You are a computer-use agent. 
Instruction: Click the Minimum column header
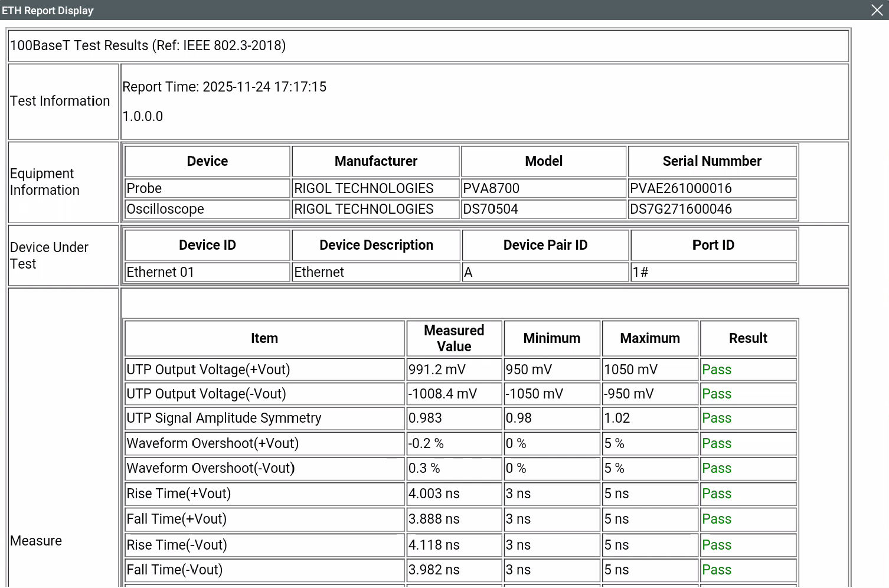click(x=552, y=338)
